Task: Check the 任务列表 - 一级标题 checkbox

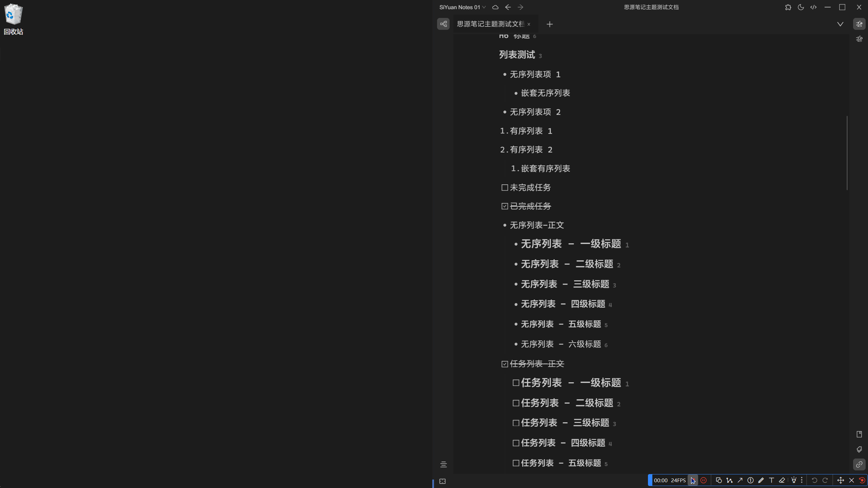Action: pyautogui.click(x=516, y=383)
